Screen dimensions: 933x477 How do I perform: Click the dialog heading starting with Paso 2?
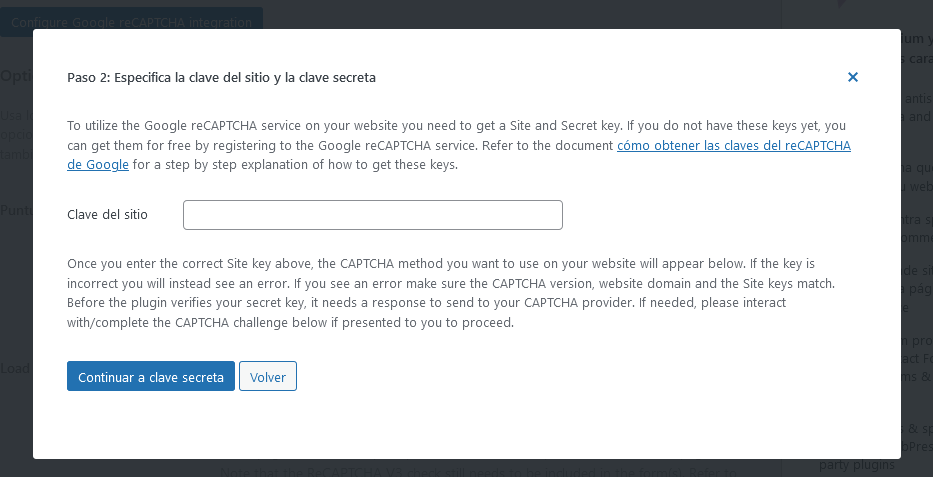click(221, 77)
